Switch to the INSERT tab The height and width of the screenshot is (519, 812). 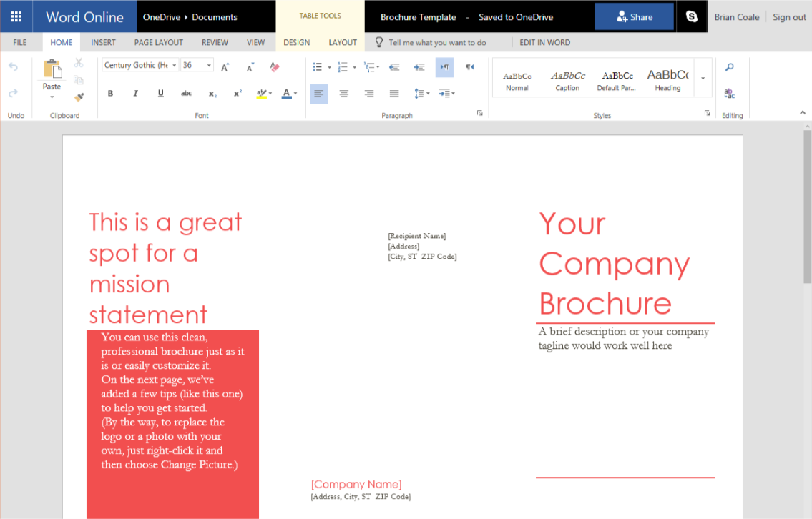pos(103,42)
